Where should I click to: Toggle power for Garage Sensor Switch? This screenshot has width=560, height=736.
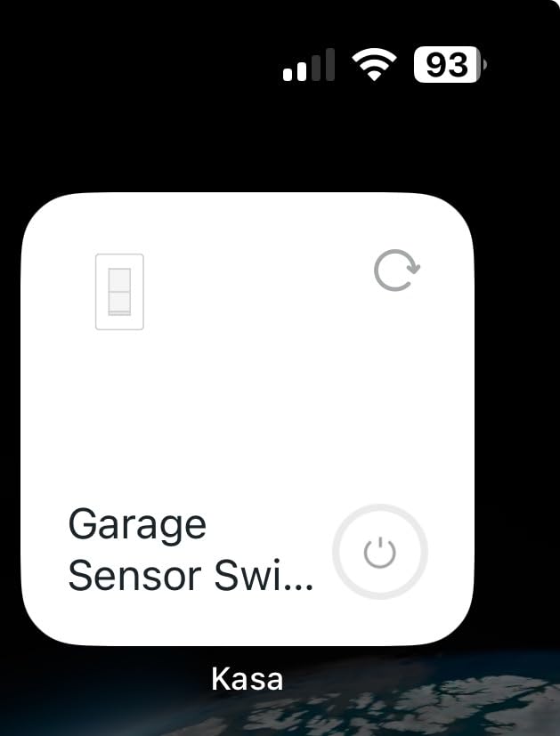[x=380, y=552]
